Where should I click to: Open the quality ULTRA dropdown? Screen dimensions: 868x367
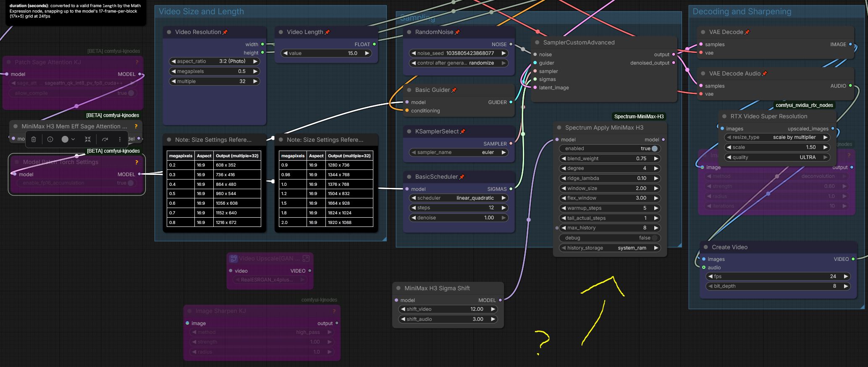click(x=777, y=157)
